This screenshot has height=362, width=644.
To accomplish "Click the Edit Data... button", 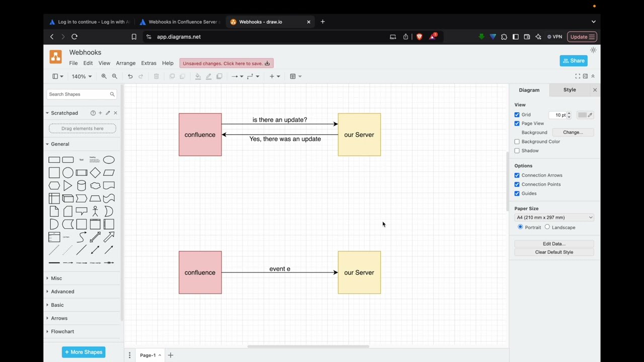I will [x=554, y=244].
